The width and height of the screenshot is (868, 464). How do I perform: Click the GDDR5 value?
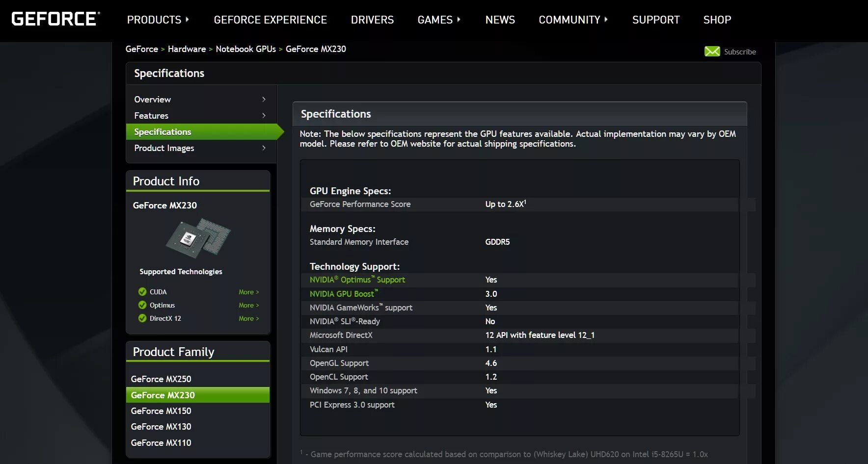[x=497, y=242]
